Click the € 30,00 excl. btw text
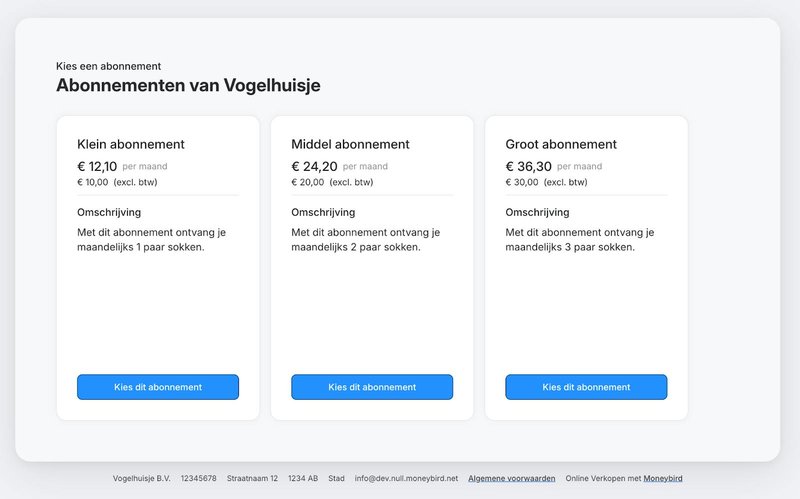Screen dimensions: 800x499 (546, 182)
